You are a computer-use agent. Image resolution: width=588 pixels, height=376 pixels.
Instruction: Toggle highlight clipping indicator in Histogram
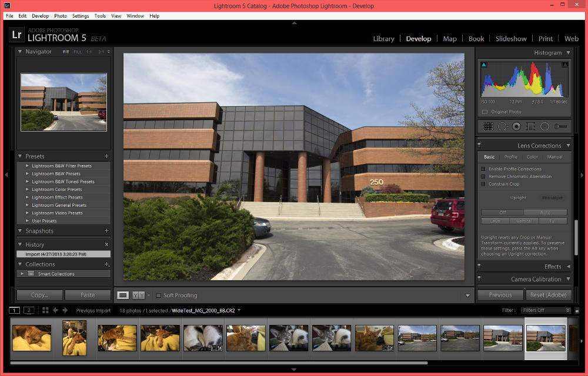[564, 65]
